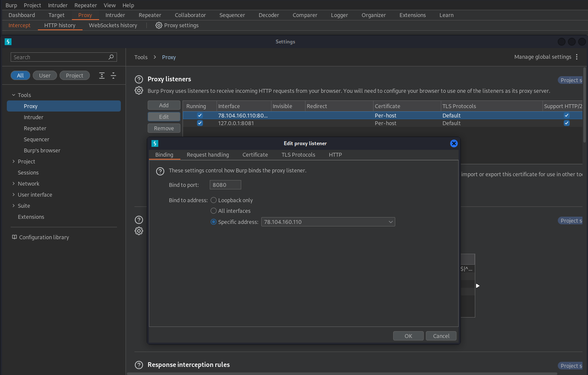This screenshot has width=588, height=375.
Task: Open the Specific address dropdown
Action: (x=328, y=222)
